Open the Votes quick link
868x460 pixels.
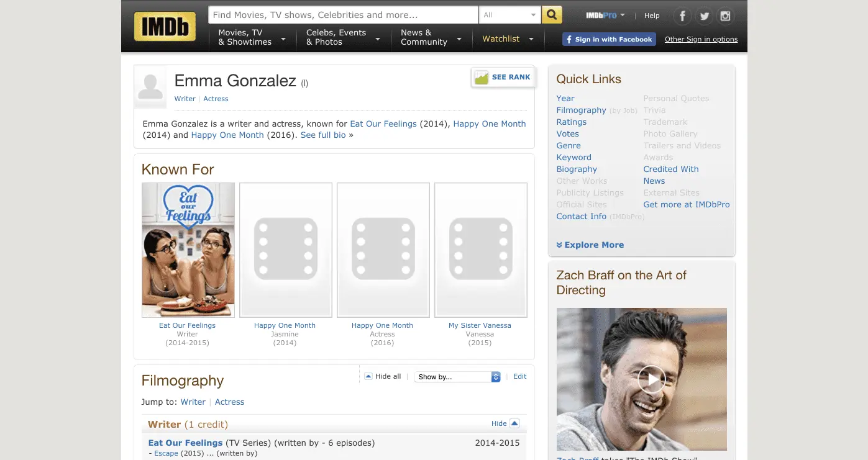[x=568, y=133]
